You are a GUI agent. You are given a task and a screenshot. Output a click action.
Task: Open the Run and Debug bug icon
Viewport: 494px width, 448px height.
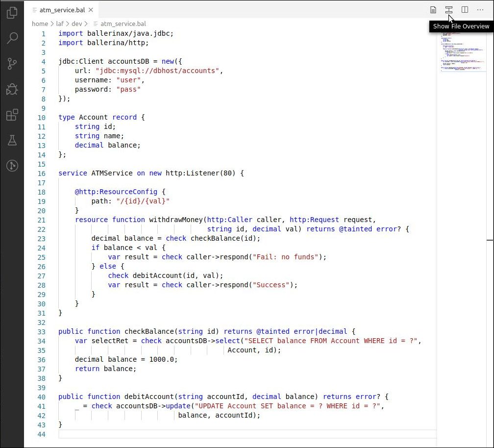pyautogui.click(x=12, y=89)
